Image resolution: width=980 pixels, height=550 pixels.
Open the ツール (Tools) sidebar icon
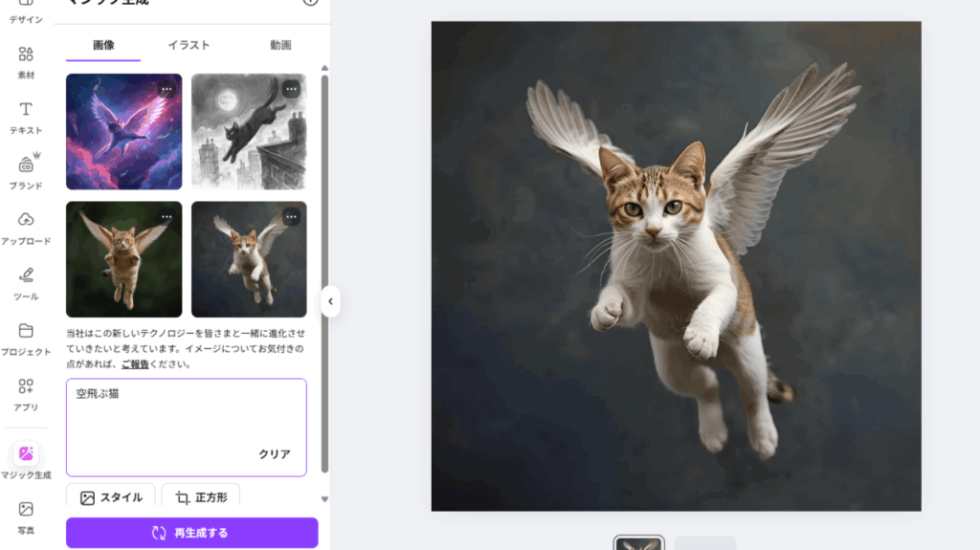26,276
